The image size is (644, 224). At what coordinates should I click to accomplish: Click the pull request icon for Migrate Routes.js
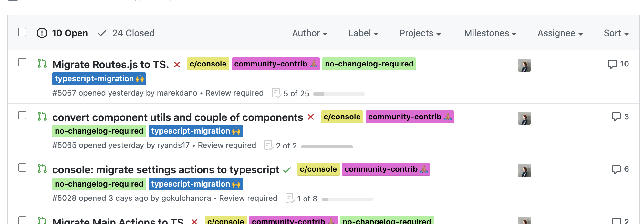pos(42,63)
